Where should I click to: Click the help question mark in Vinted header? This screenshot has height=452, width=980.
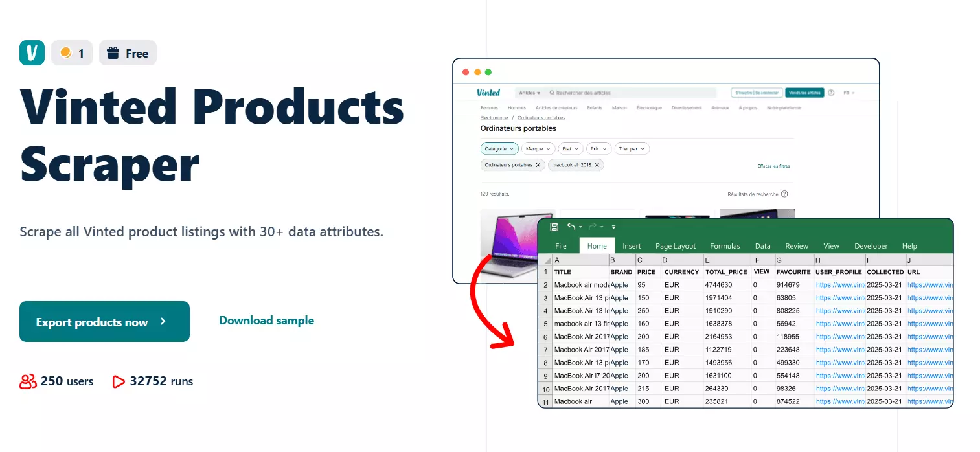(831, 93)
